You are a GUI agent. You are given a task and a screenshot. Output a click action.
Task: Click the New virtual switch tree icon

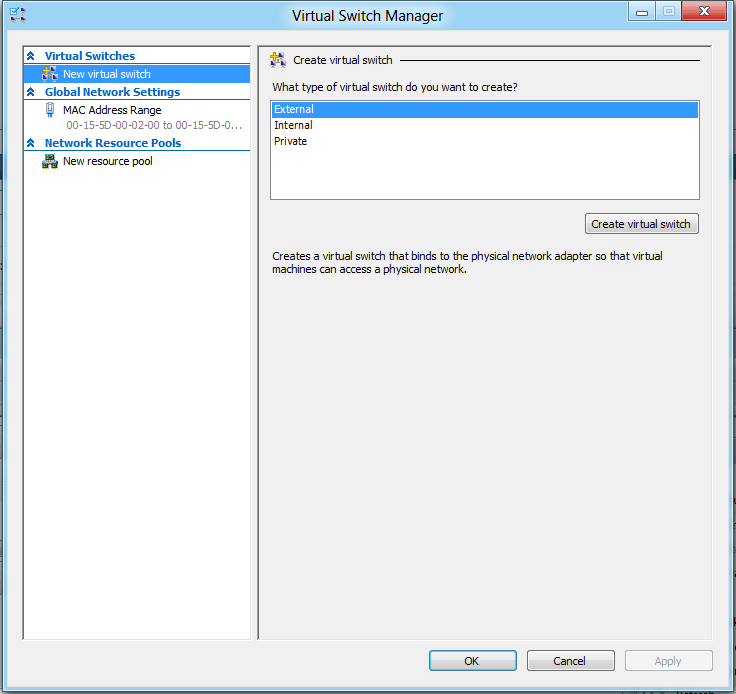point(50,74)
